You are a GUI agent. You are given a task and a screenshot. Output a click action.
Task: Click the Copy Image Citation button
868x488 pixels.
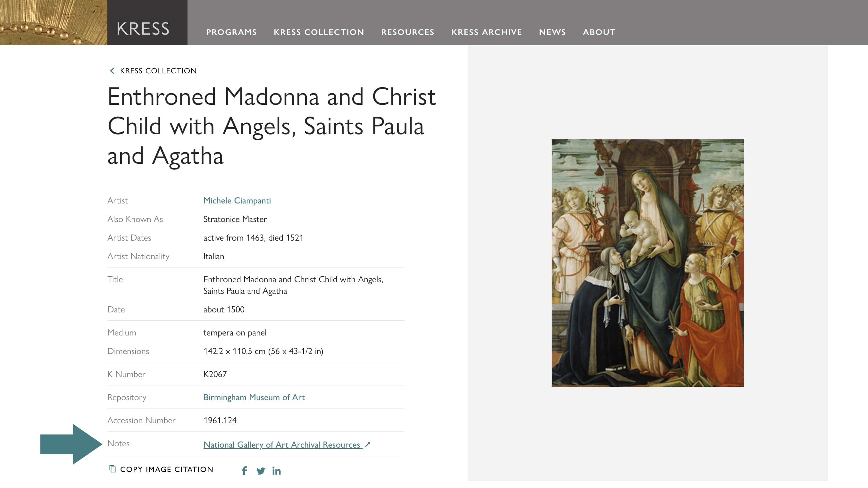point(161,469)
